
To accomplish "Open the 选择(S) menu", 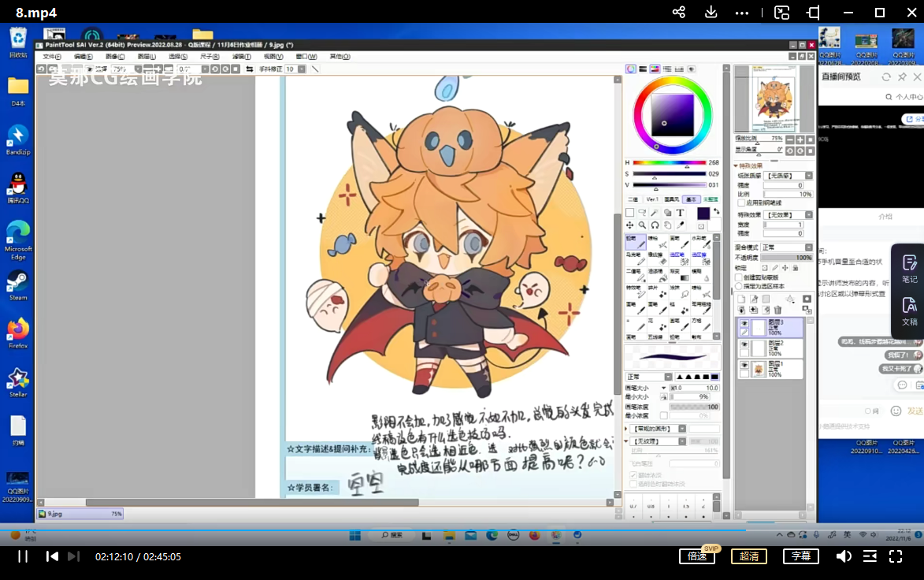I will pos(178,57).
